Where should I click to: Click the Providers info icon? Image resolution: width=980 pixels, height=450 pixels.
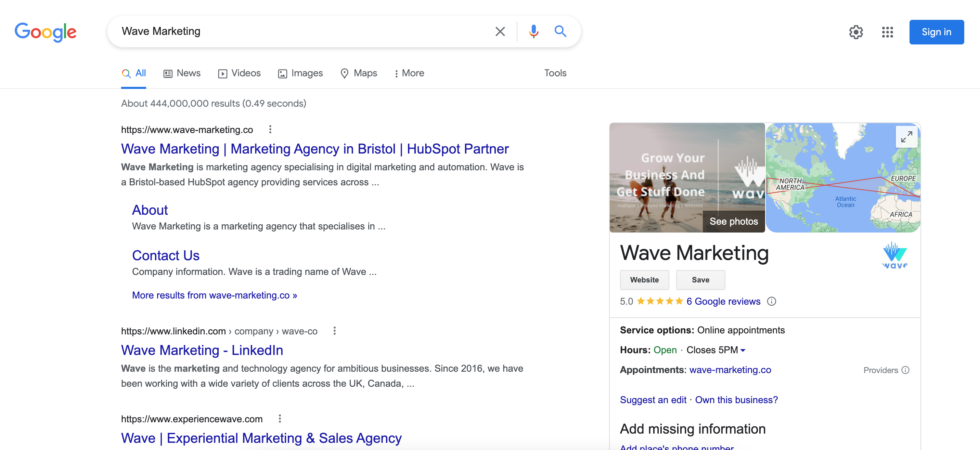[x=905, y=370]
